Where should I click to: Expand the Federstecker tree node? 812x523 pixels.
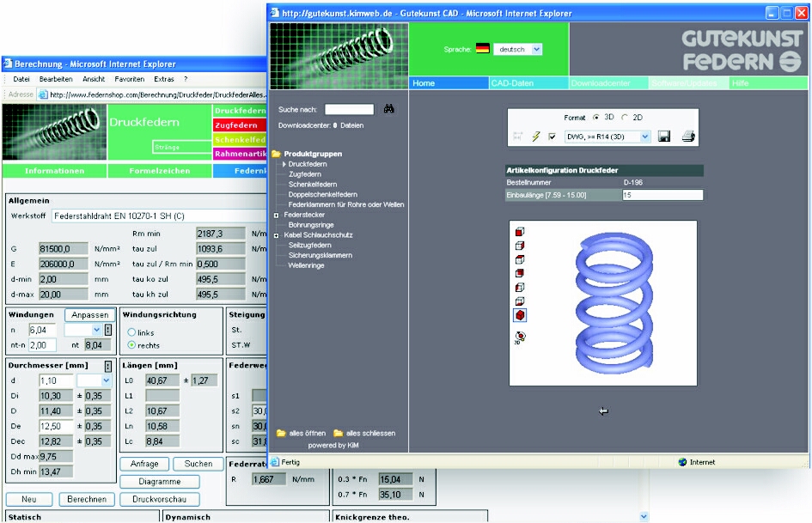pyautogui.click(x=276, y=216)
